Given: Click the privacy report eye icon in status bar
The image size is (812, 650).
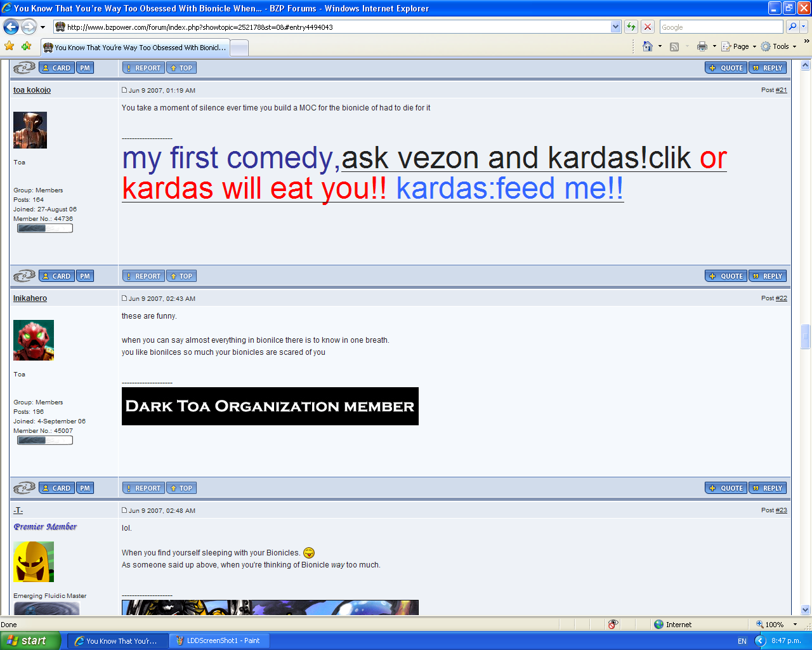Looking at the screenshot, I should point(613,625).
